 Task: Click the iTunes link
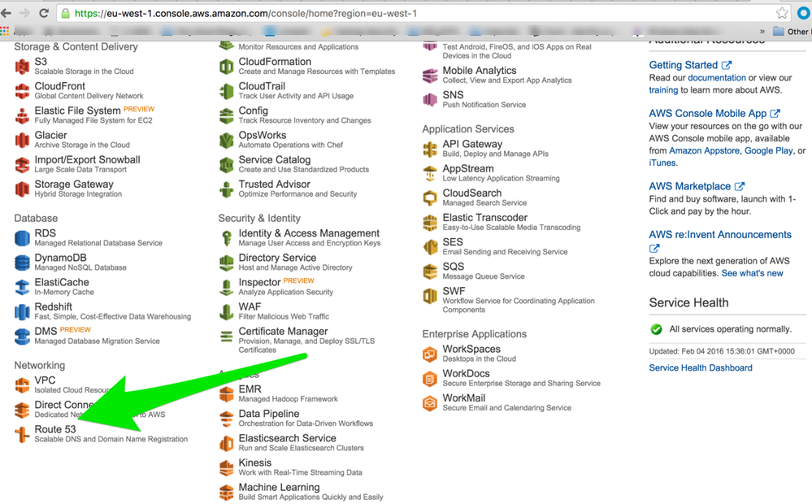(662, 163)
